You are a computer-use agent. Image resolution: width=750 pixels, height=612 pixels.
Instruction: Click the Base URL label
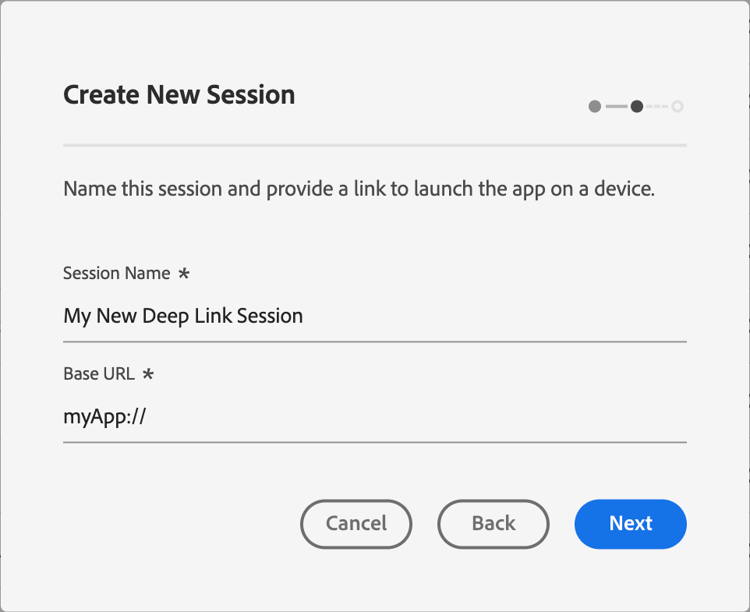98,374
